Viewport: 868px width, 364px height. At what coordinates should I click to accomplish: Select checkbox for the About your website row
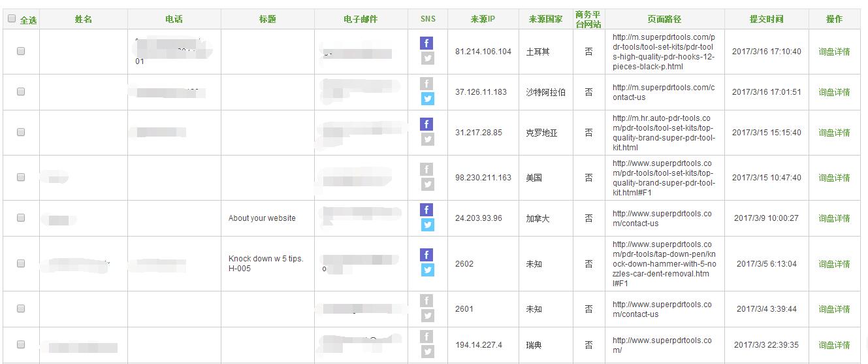[x=21, y=218]
